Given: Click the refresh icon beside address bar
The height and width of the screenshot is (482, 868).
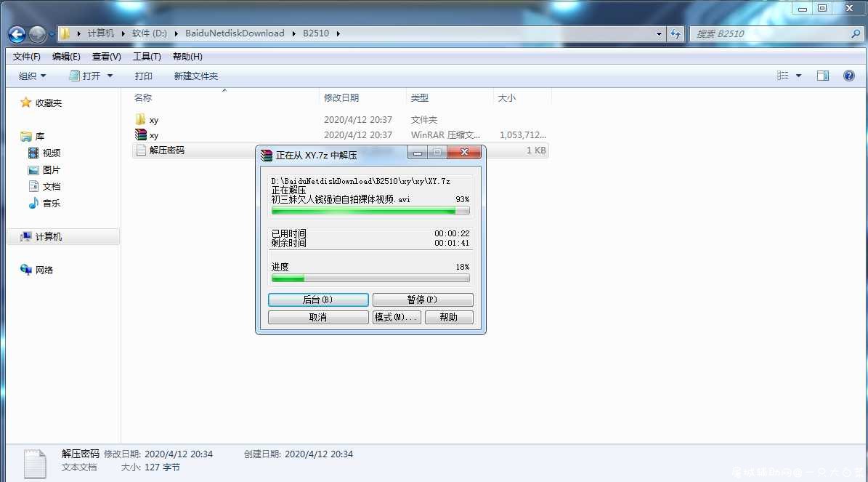Looking at the screenshot, I should (x=676, y=33).
